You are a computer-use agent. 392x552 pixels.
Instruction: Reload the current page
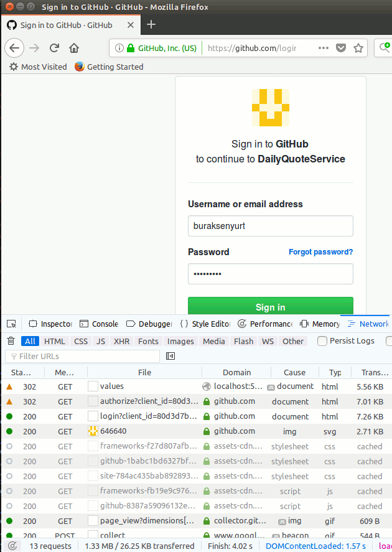click(x=54, y=48)
